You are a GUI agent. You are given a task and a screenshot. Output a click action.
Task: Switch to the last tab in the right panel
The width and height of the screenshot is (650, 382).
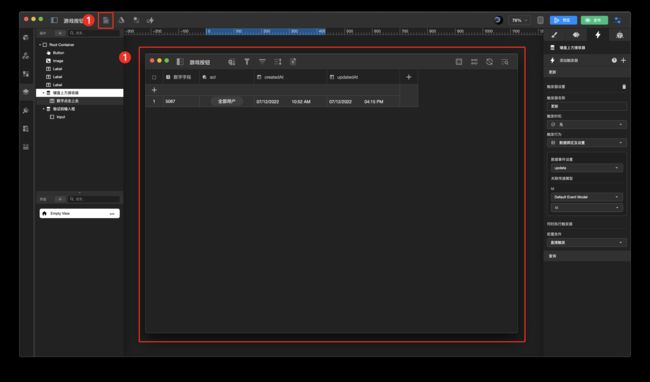click(x=620, y=35)
